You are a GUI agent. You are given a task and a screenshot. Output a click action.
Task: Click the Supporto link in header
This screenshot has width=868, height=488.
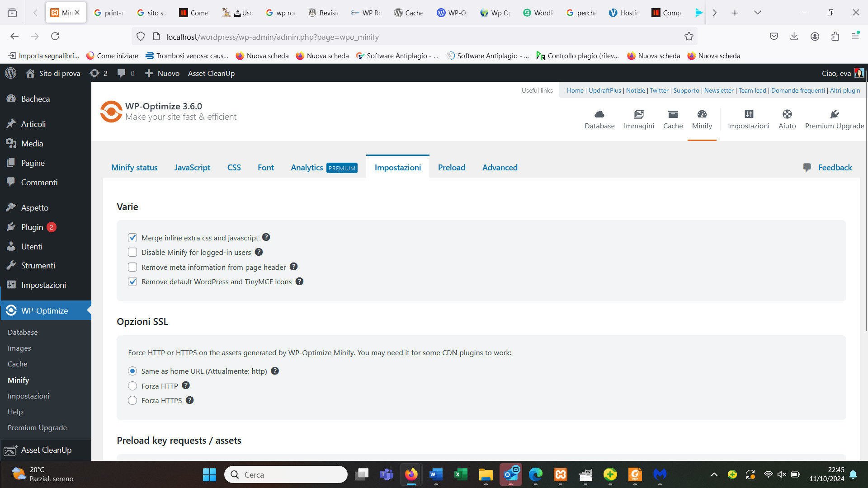[x=685, y=90]
